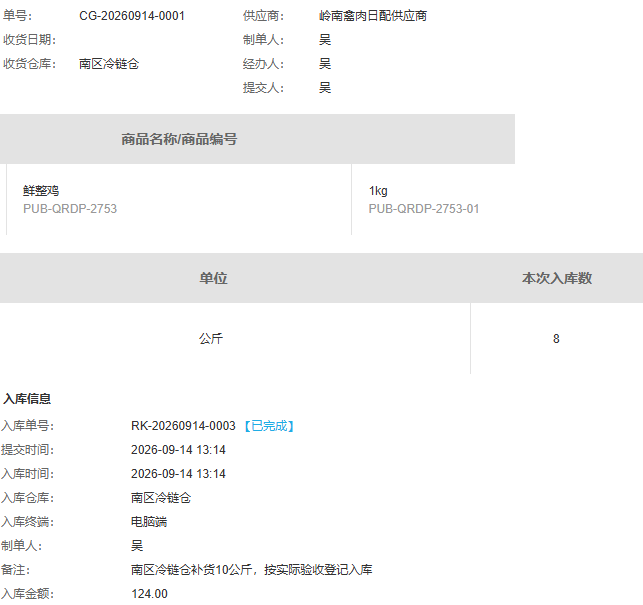Click the quantity cell showing 8
The height and width of the screenshot is (605, 643).
coord(556,339)
